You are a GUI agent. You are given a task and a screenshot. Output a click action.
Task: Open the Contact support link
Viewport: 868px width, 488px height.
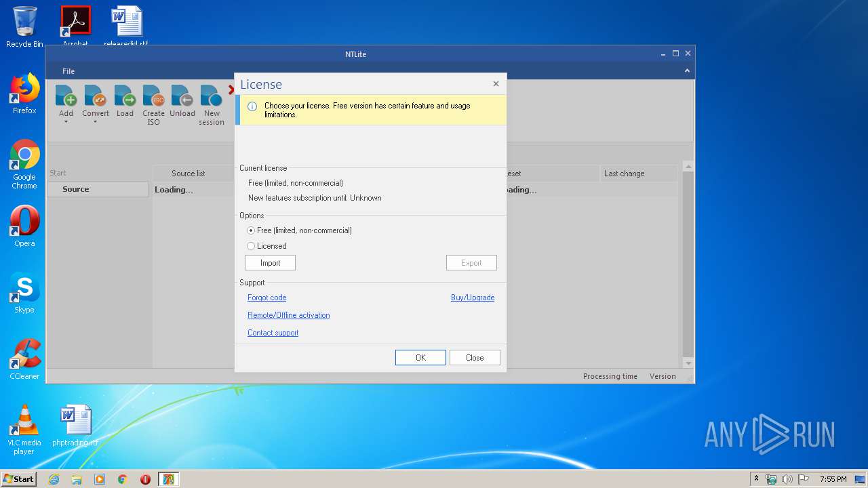(273, 333)
